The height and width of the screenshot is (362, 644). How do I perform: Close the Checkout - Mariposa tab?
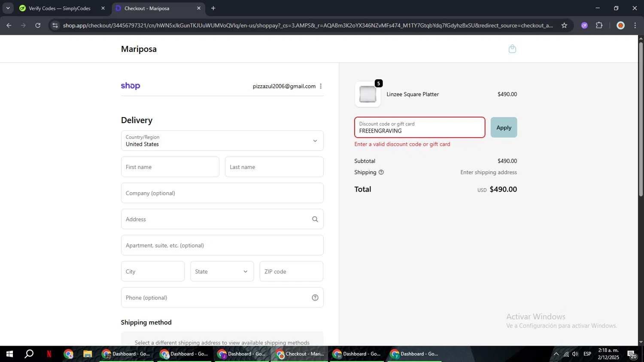[198, 8]
